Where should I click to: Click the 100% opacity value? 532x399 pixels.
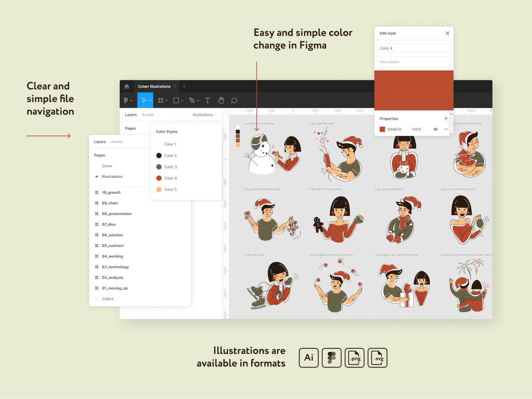[x=416, y=129]
